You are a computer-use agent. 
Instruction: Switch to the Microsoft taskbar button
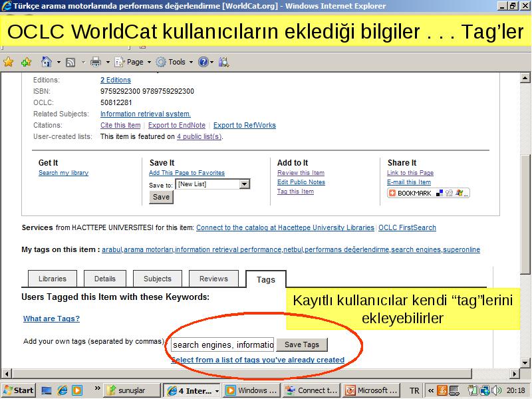372,390
